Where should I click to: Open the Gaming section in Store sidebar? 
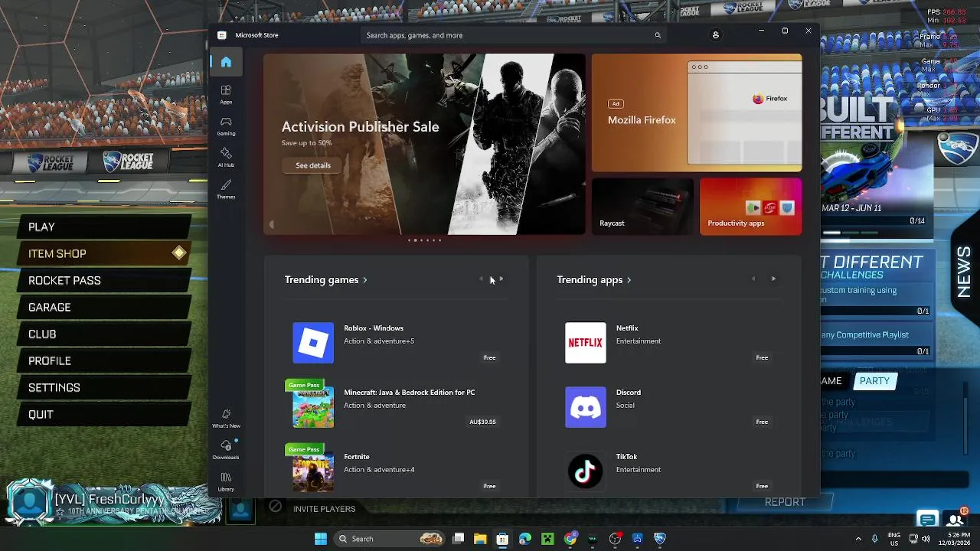pos(226,126)
